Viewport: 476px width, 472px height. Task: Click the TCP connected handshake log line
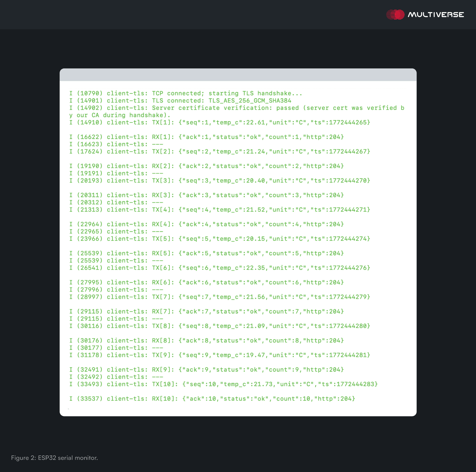click(x=185, y=93)
